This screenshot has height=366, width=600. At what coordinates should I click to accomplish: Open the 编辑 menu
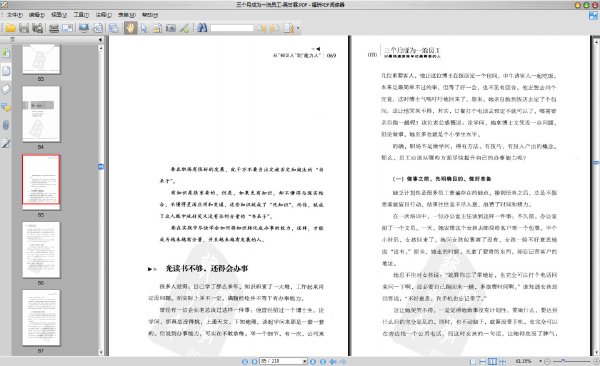(36, 15)
